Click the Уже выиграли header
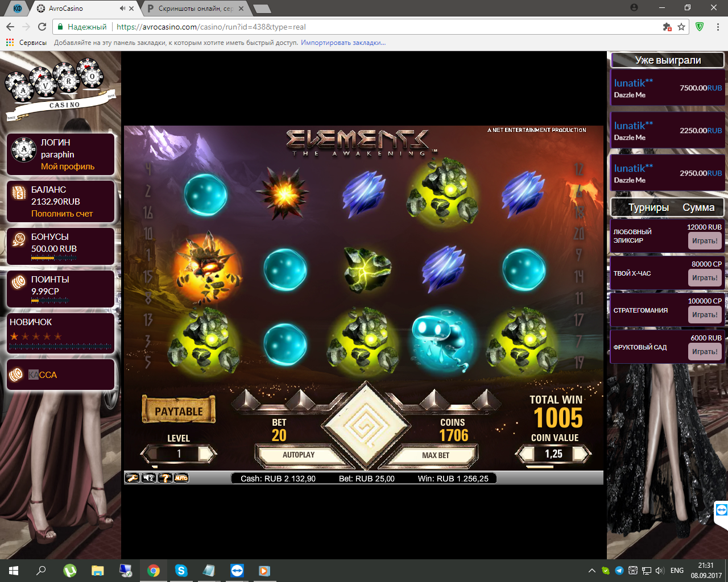 click(x=668, y=60)
